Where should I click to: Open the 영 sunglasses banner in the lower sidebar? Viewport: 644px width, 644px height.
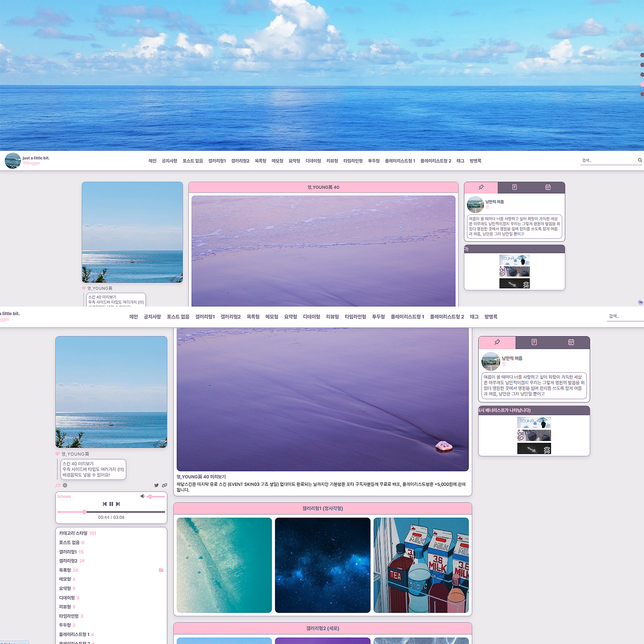click(534, 435)
